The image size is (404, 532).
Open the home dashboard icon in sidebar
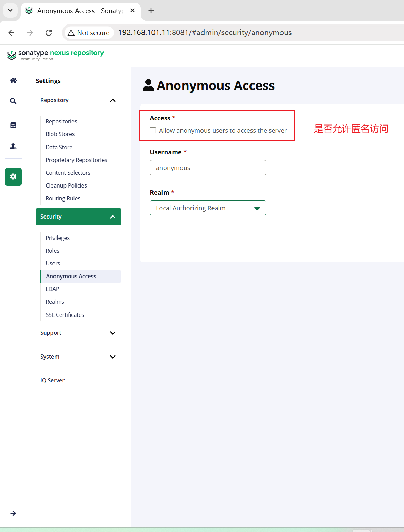click(x=13, y=80)
